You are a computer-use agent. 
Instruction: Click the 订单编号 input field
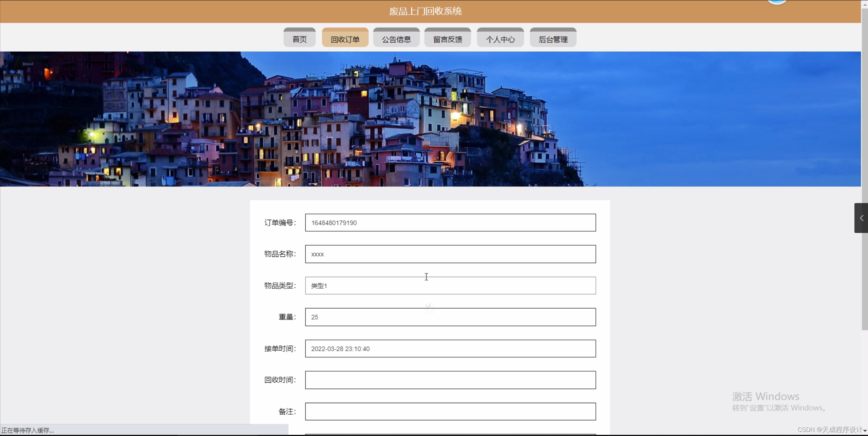coord(450,223)
